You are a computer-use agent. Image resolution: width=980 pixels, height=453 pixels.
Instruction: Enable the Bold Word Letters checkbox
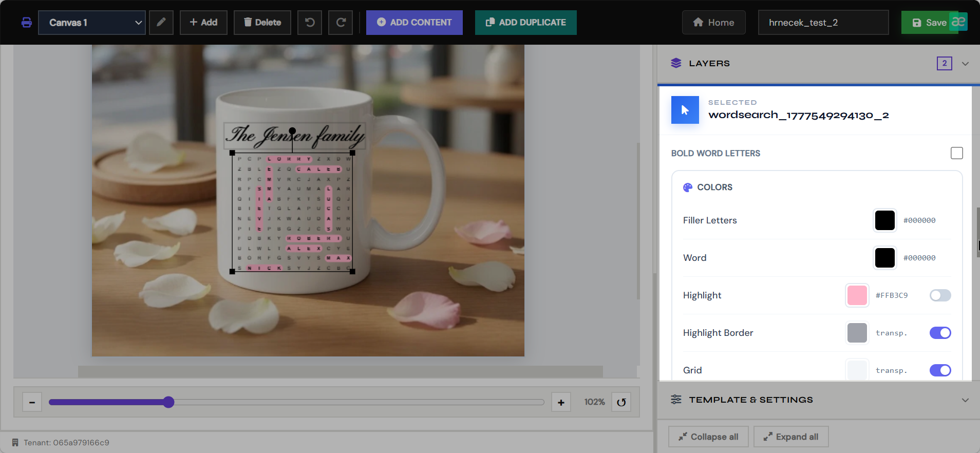(x=957, y=153)
